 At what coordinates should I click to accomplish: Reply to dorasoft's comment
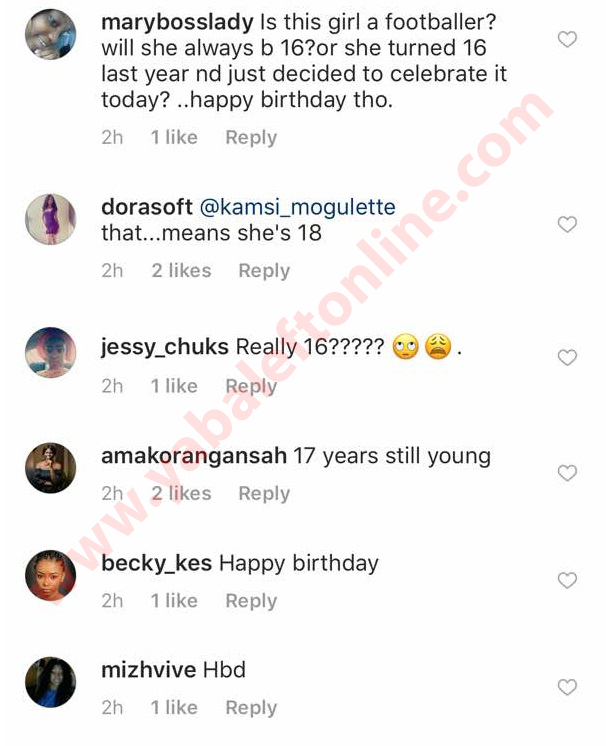tap(264, 270)
